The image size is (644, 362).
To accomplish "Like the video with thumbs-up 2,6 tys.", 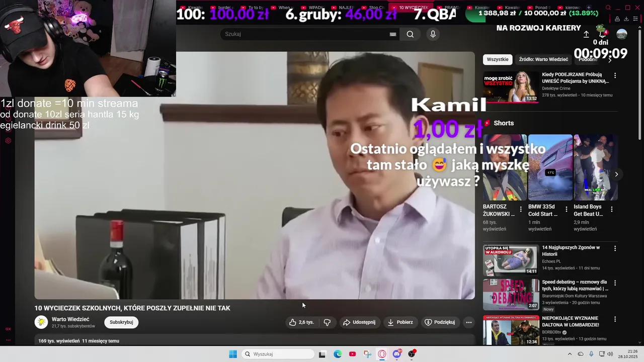I will coord(301,322).
